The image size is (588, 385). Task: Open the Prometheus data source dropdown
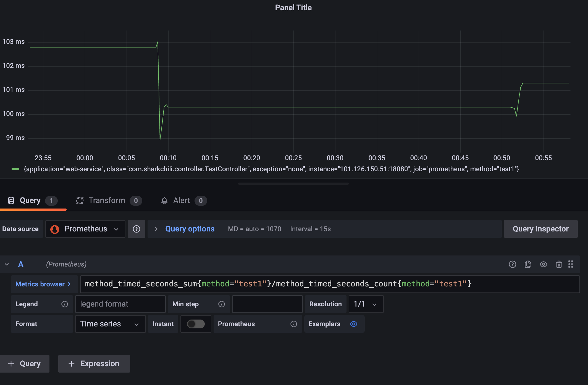85,229
